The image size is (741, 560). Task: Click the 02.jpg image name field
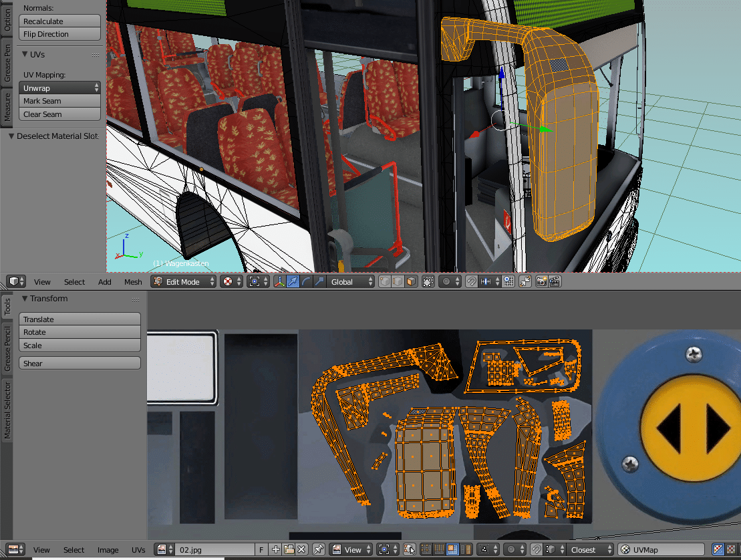(x=214, y=550)
